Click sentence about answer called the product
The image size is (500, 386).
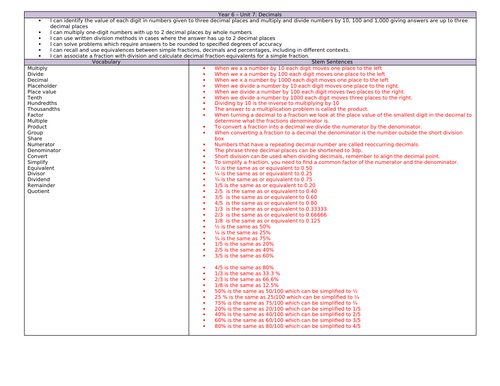(x=291, y=109)
